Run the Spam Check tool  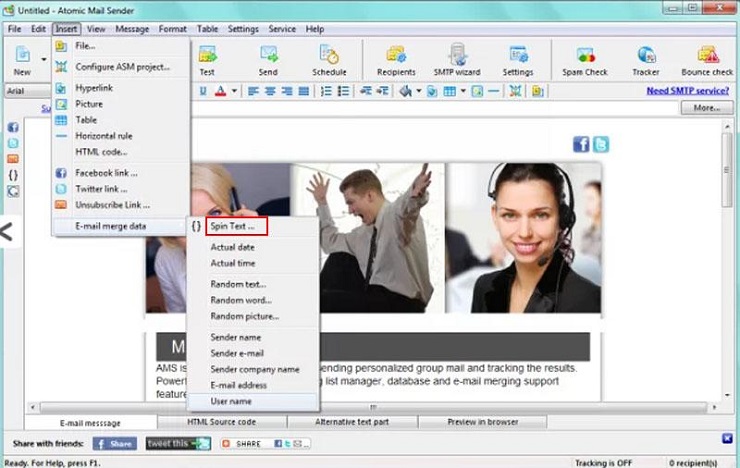(x=585, y=59)
